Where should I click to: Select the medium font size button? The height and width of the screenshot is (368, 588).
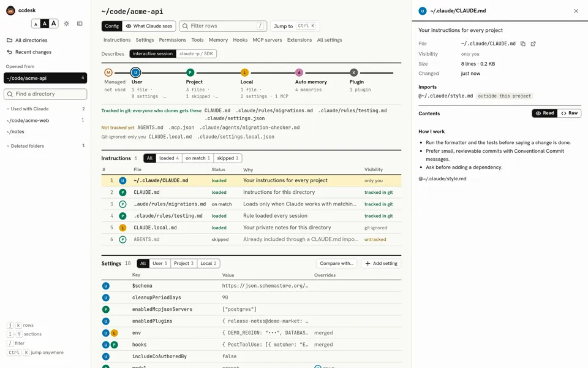point(45,24)
